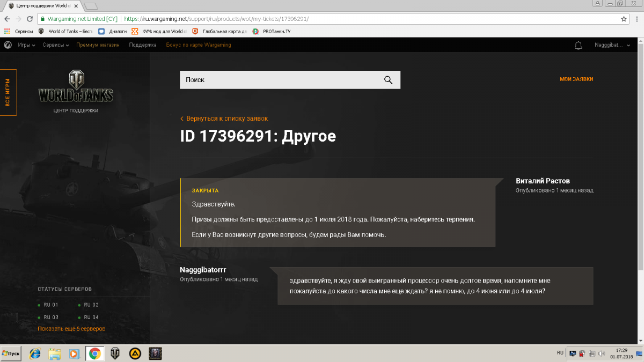Click the notification bell icon

pyautogui.click(x=578, y=46)
